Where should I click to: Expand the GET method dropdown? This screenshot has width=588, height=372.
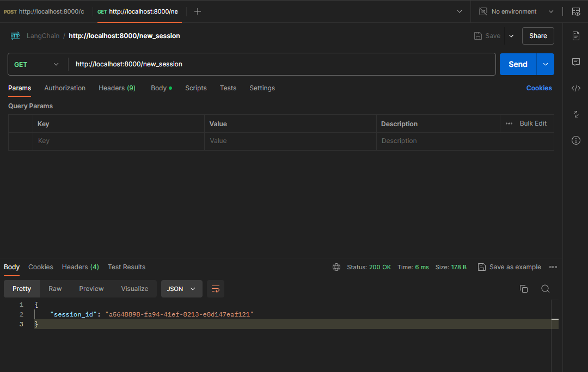pos(37,64)
